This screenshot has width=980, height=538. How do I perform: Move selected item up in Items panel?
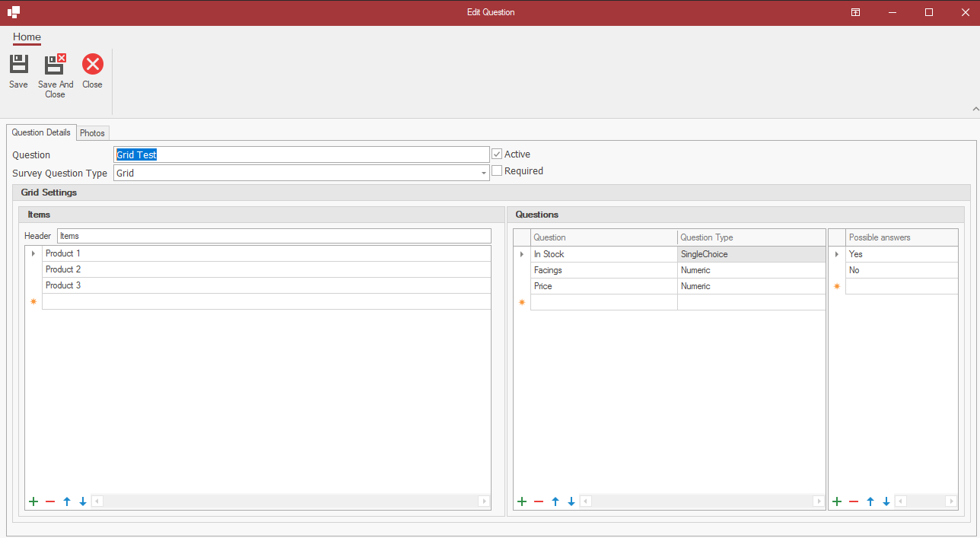click(67, 501)
